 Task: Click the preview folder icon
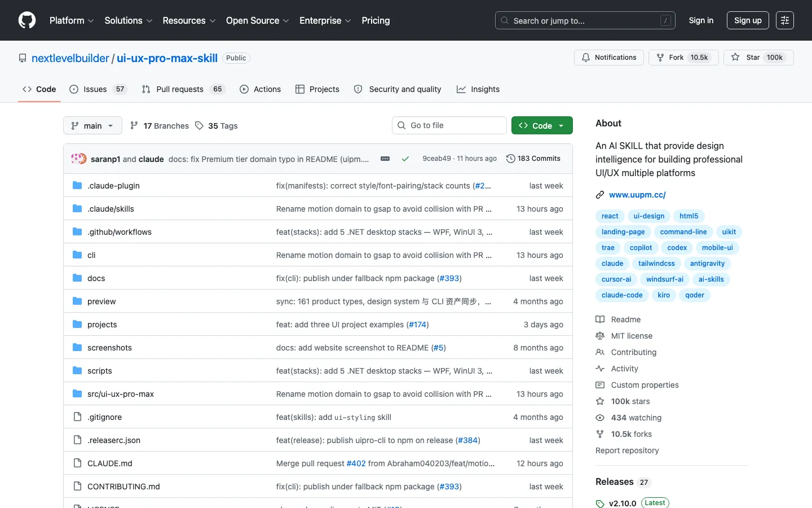click(77, 301)
